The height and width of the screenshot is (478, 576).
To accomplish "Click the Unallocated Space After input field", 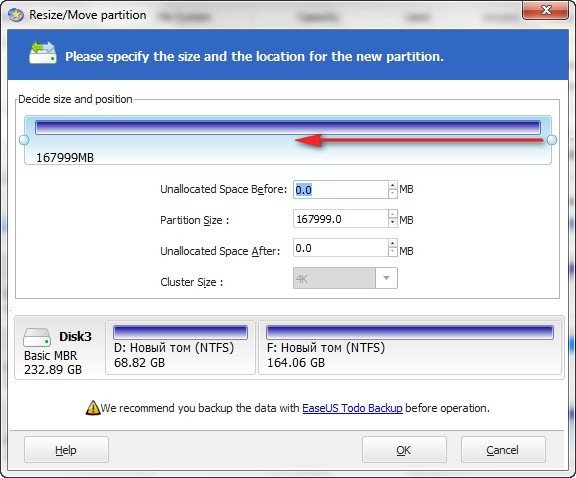I will pyautogui.click(x=341, y=248).
